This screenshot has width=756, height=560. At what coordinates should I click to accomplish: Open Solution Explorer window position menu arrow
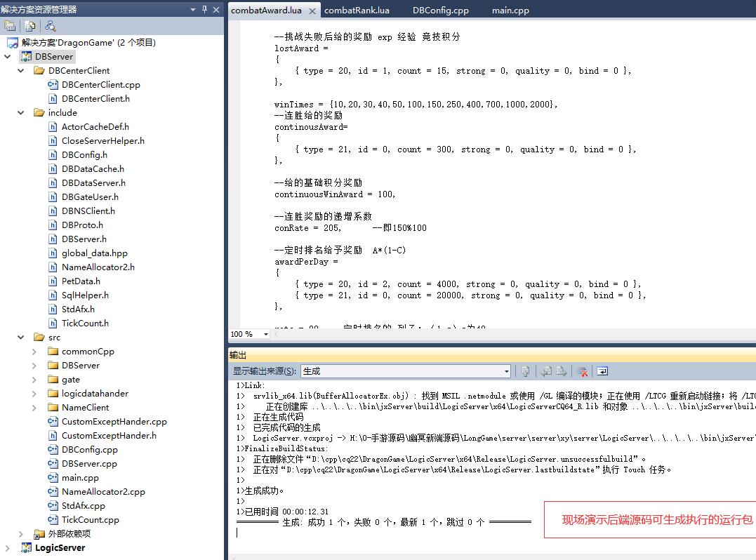(x=193, y=9)
